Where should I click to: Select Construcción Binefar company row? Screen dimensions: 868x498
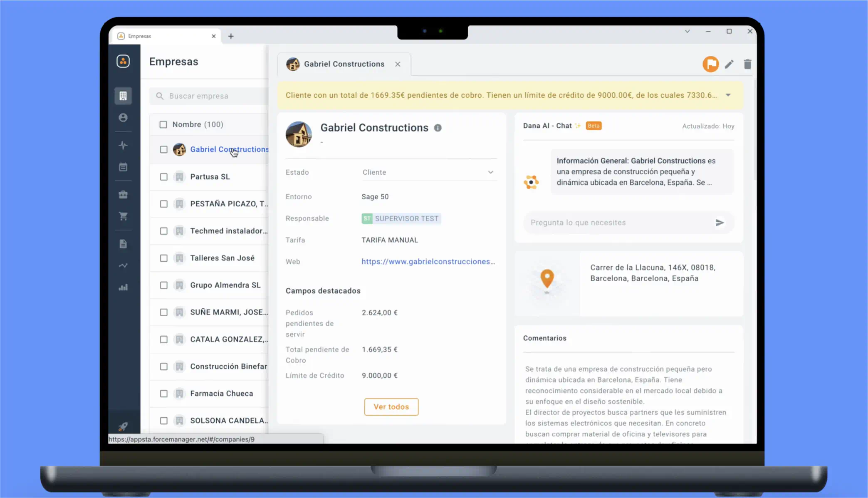[x=209, y=367]
